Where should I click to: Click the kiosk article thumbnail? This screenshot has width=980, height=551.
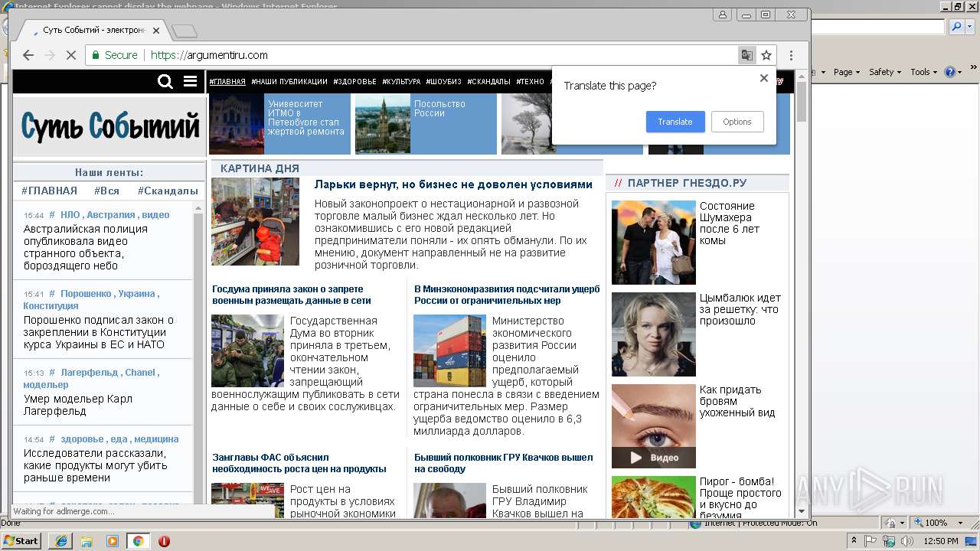point(255,222)
